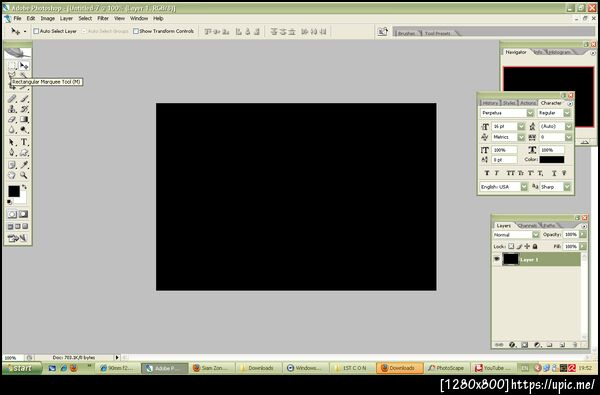This screenshot has height=395, width=600.
Task: Add a layer style in Layers panel
Action: 512,345
